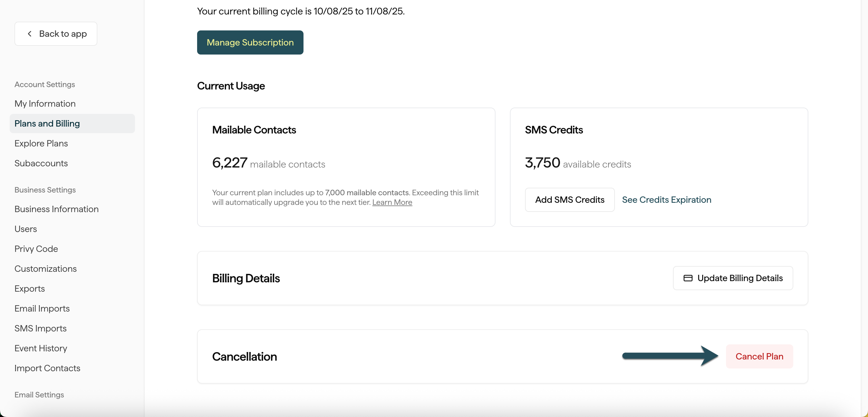Select Plans and Billing in sidebar
Viewport: 868px width, 417px height.
click(x=72, y=124)
